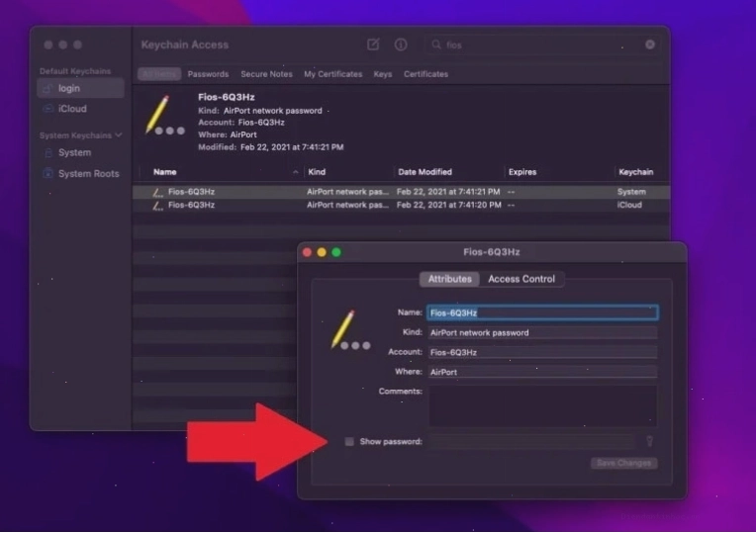Sort by the Expires column header
Screen dimensions: 756x533
tap(522, 172)
